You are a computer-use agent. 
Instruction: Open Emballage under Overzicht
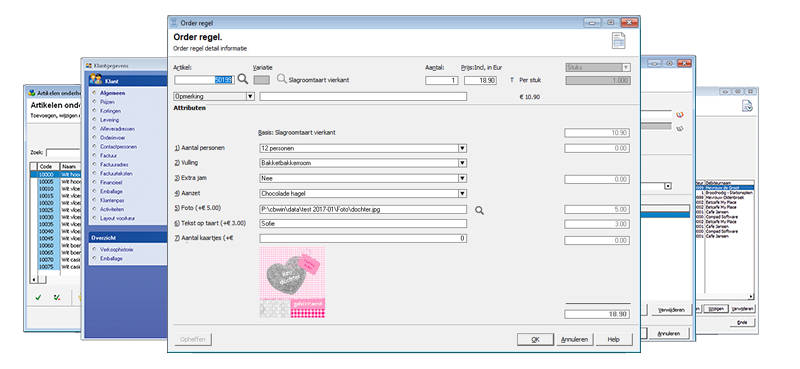click(111, 258)
